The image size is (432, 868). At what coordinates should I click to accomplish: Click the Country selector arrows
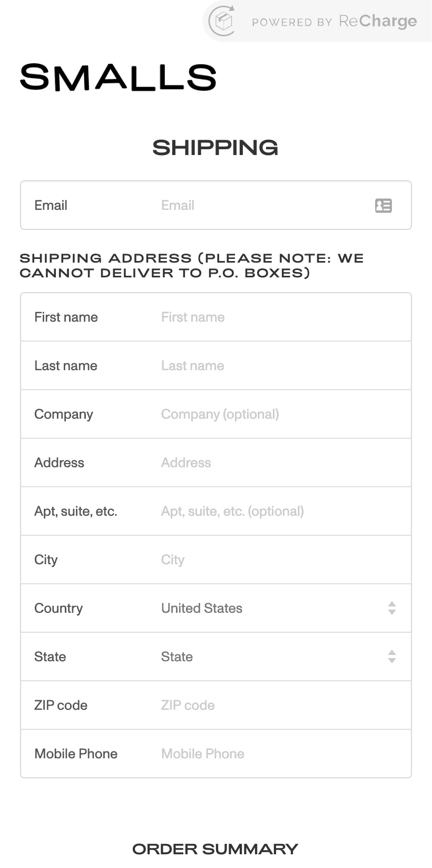pyautogui.click(x=391, y=608)
